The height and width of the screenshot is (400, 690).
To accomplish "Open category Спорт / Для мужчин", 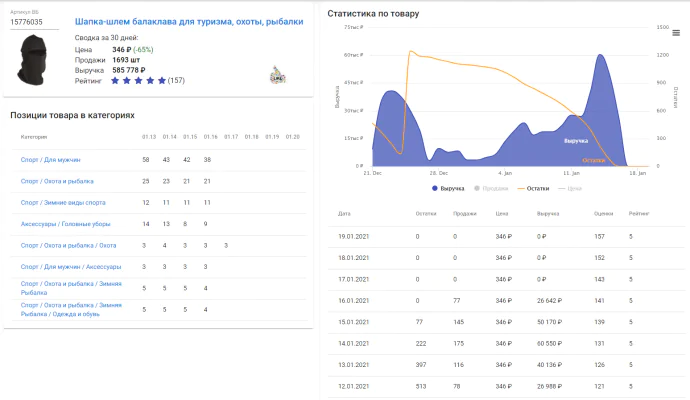I will pos(51,160).
